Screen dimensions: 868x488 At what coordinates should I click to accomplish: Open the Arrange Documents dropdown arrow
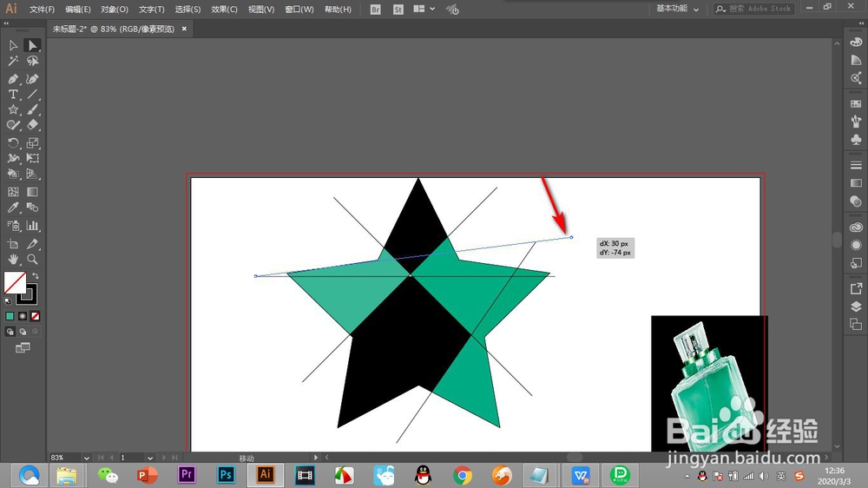pos(432,9)
